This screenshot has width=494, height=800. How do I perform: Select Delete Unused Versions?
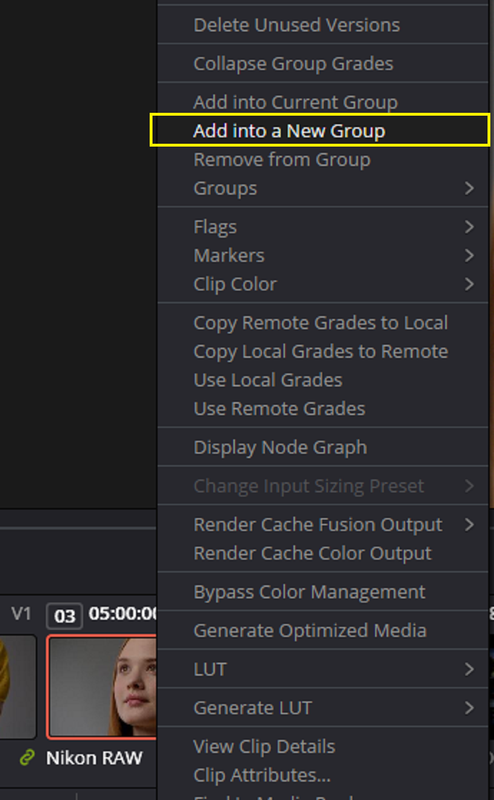pos(323,24)
